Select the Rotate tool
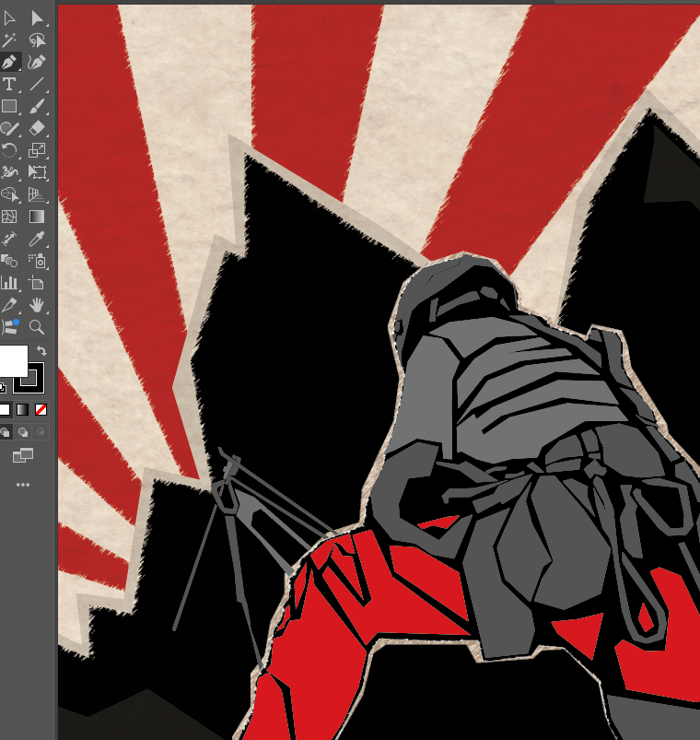 [x=9, y=150]
